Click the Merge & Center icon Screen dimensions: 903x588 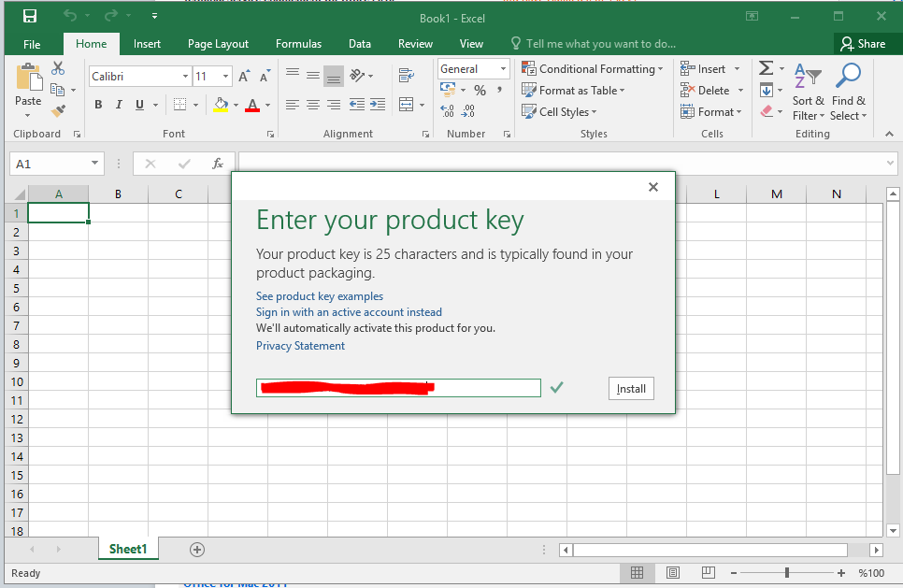point(406,105)
